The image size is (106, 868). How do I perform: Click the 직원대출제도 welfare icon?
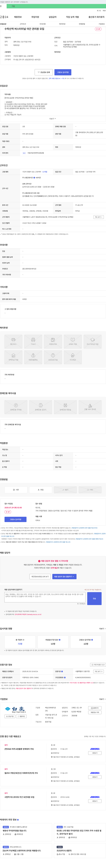pos(33,357)
